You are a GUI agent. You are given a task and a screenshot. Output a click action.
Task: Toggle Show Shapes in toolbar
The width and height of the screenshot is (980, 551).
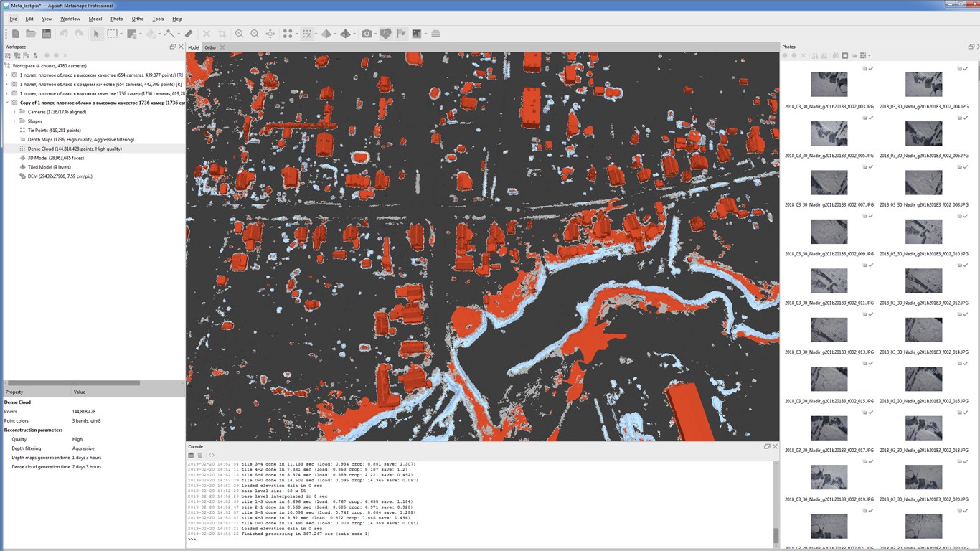click(x=385, y=34)
